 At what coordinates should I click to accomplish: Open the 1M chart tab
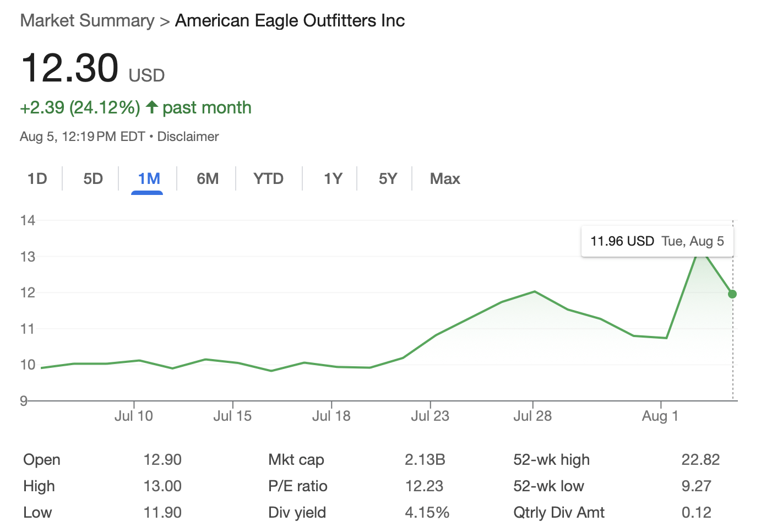[x=147, y=178]
